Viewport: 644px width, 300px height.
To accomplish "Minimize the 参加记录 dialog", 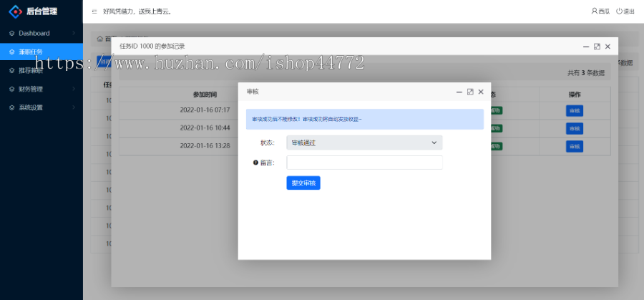I will point(586,47).
